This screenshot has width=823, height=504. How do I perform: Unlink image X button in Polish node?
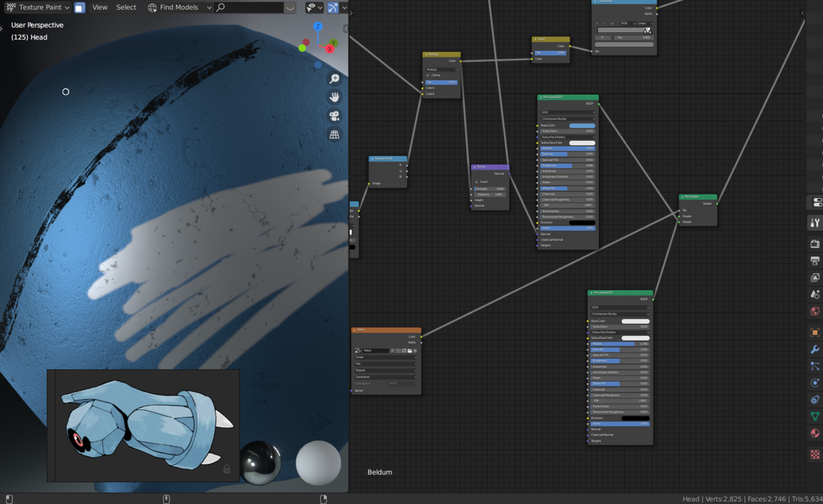415,350
